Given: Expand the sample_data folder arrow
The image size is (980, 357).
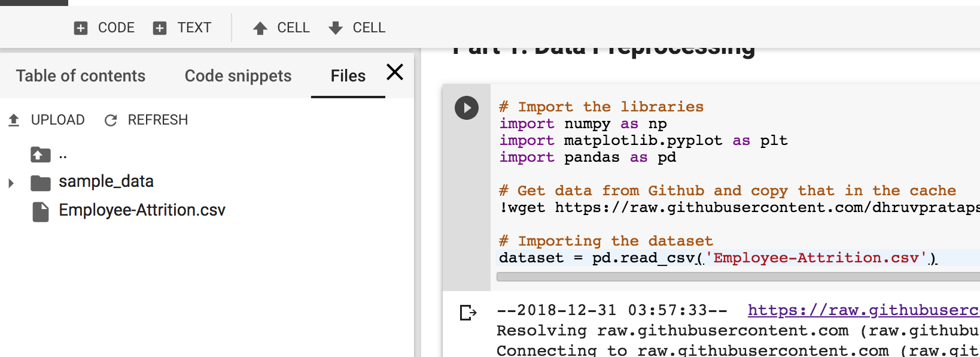Looking at the screenshot, I should pos(11,183).
